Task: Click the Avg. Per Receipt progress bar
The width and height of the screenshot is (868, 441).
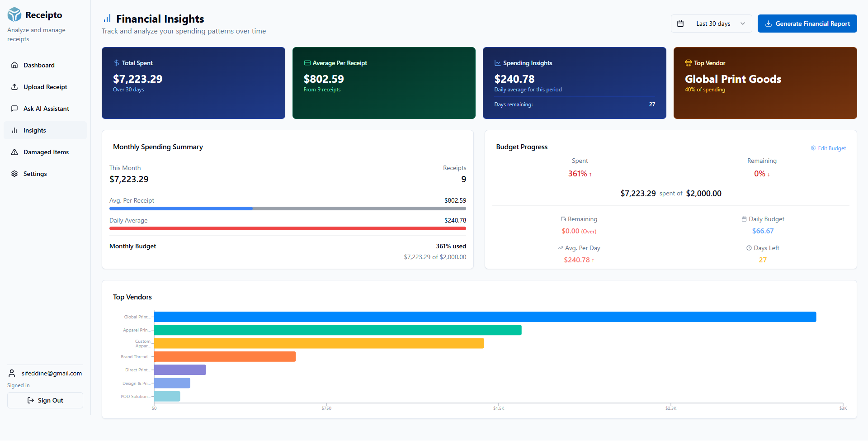Action: 288,209
